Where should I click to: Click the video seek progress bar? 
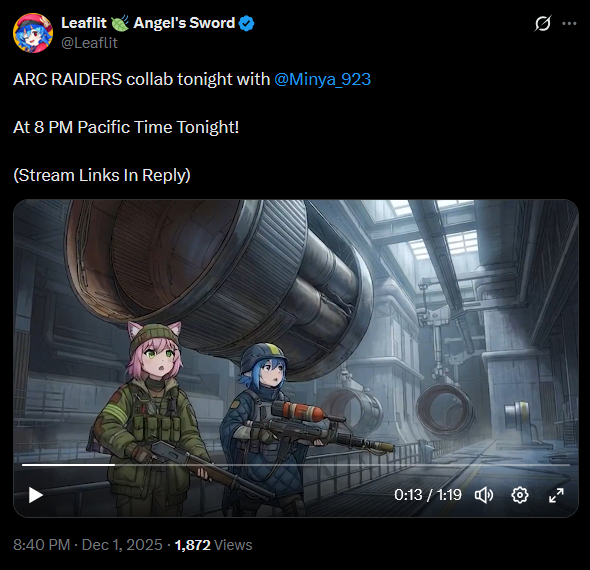pyautogui.click(x=296, y=465)
